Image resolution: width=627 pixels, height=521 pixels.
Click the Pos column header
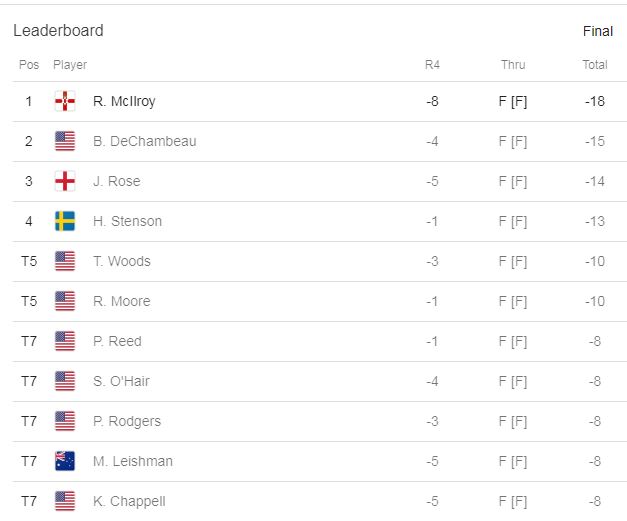coord(29,65)
